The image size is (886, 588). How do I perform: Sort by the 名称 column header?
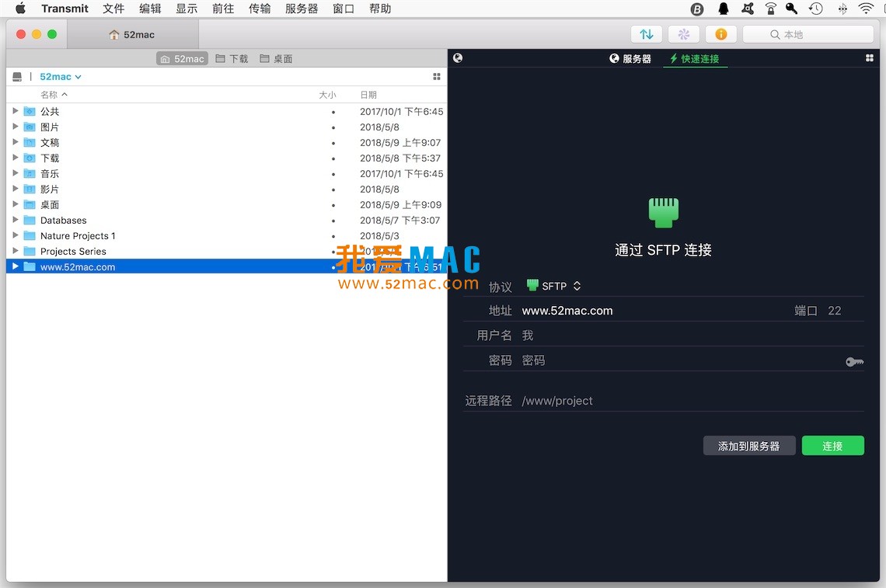[x=54, y=94]
